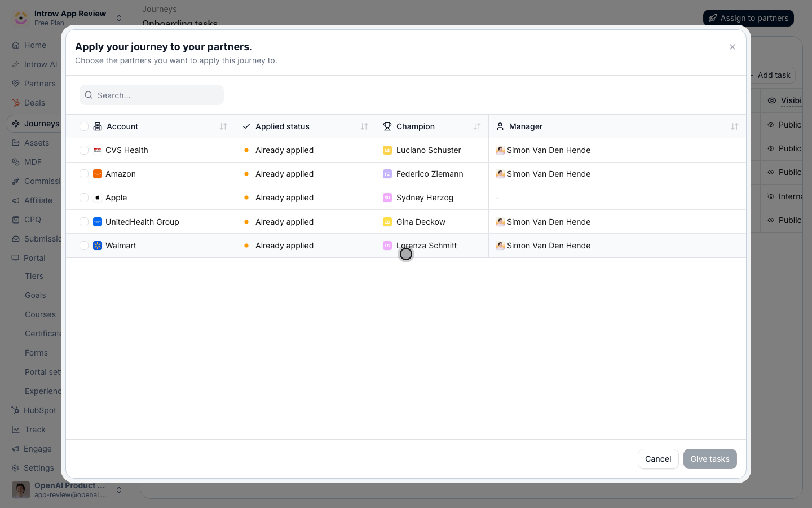Tick the Apple partner checkbox
812x508 pixels.
click(84, 198)
